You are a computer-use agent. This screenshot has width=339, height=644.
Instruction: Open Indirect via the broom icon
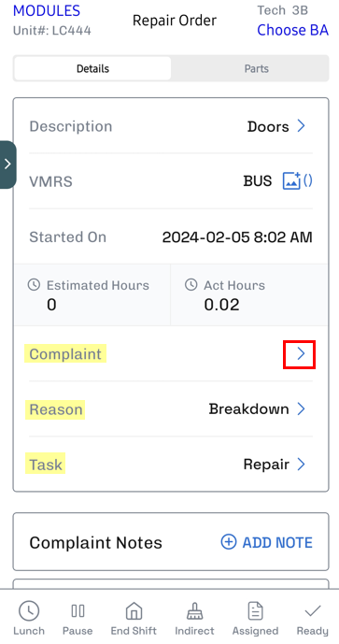[x=194, y=611]
